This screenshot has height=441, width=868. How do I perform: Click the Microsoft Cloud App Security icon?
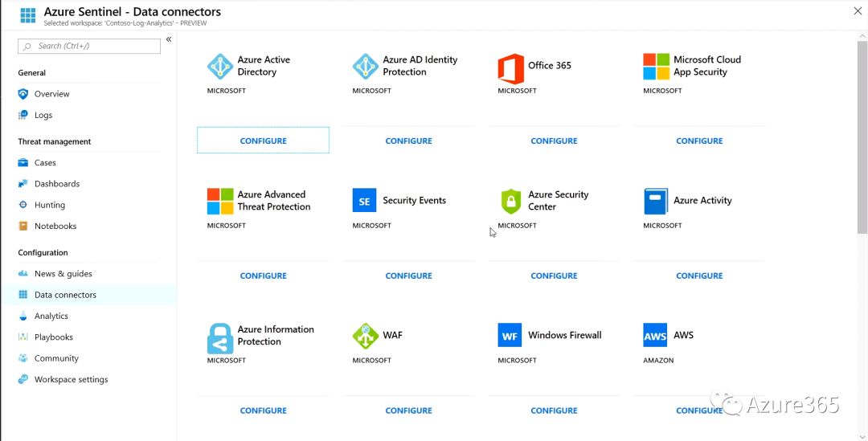[x=656, y=67]
